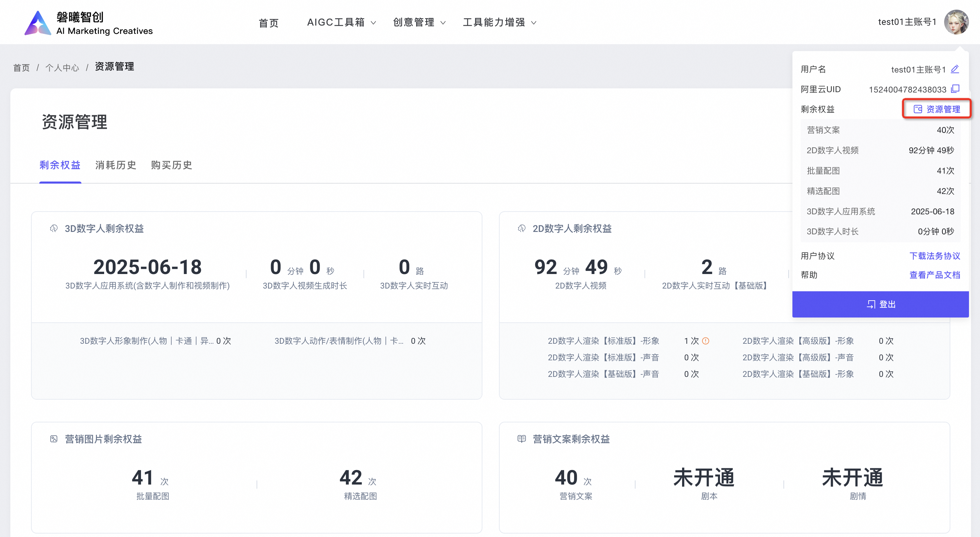The image size is (980, 537).
Task: Click the 未开通 status above 剧情
Action: point(852,478)
